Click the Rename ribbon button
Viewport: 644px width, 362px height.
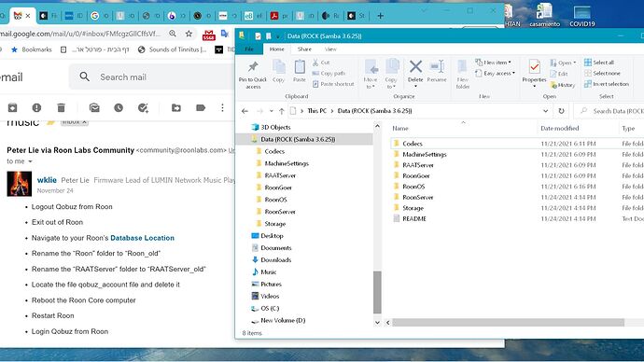point(436,72)
